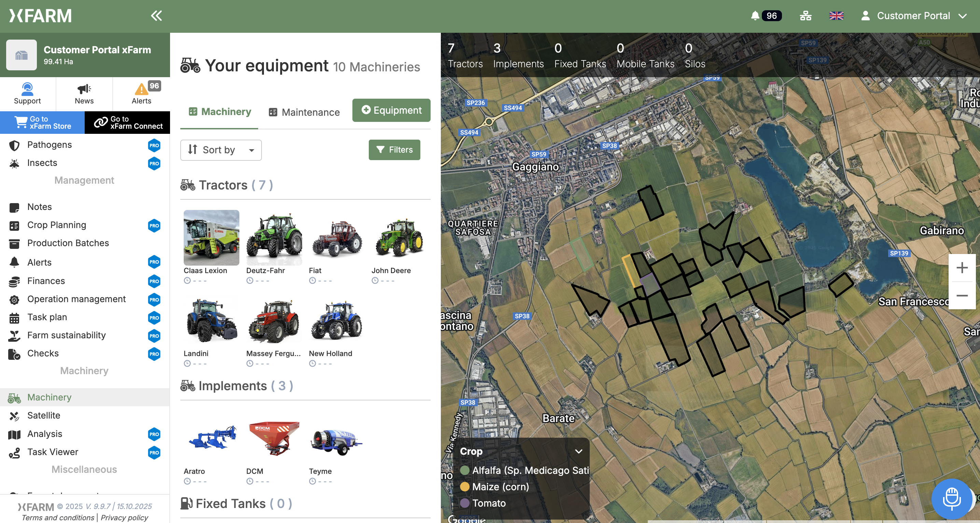Switch to the Machinery tab
This screenshot has width=980, height=523.
220,112
